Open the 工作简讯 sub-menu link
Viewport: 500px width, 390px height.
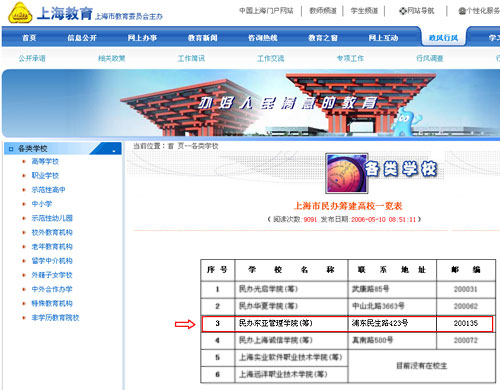(x=191, y=59)
